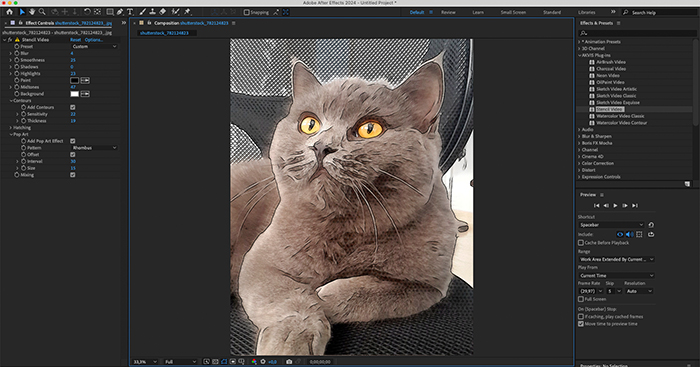Play the preview with Play button

pos(615,205)
